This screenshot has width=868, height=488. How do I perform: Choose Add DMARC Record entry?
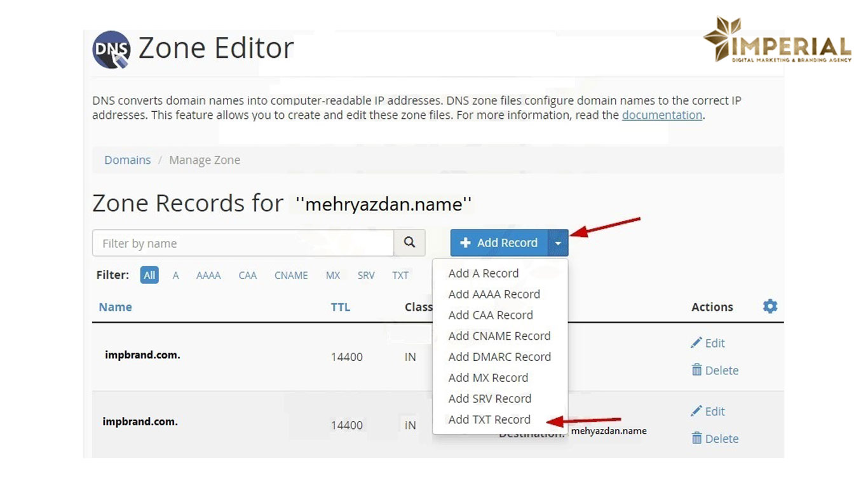499,357
